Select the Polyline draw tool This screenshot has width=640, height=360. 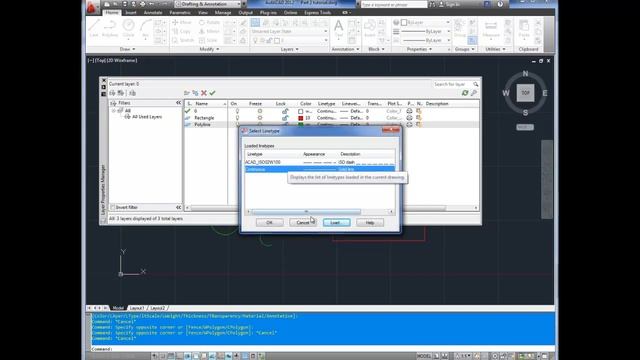click(x=110, y=28)
